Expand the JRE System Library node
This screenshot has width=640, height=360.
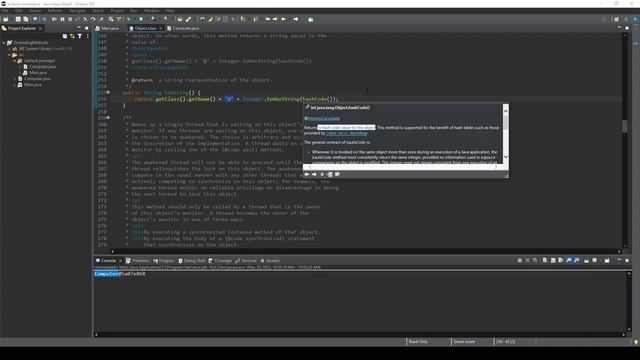point(9,49)
